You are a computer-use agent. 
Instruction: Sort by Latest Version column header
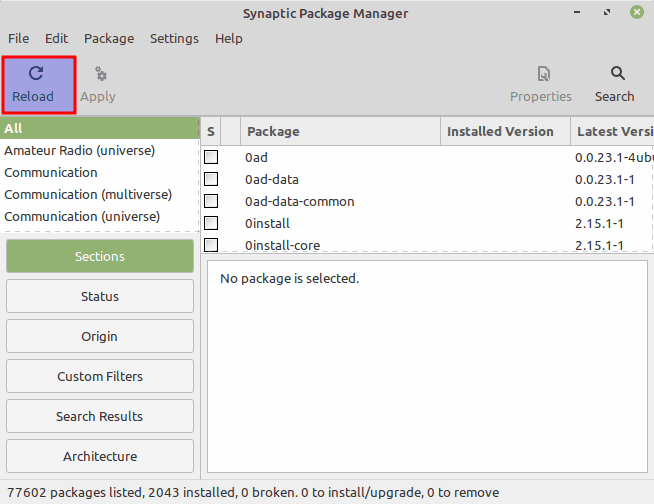point(612,131)
